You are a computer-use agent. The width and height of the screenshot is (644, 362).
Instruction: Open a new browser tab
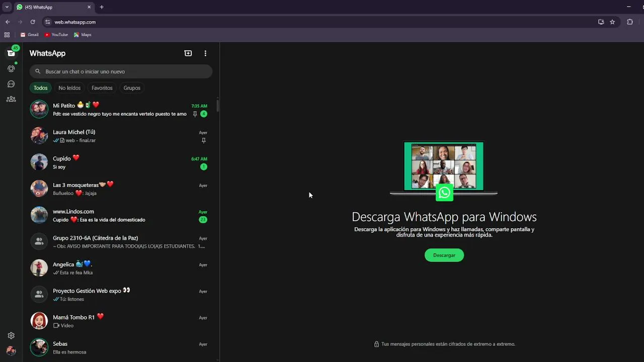point(102,7)
